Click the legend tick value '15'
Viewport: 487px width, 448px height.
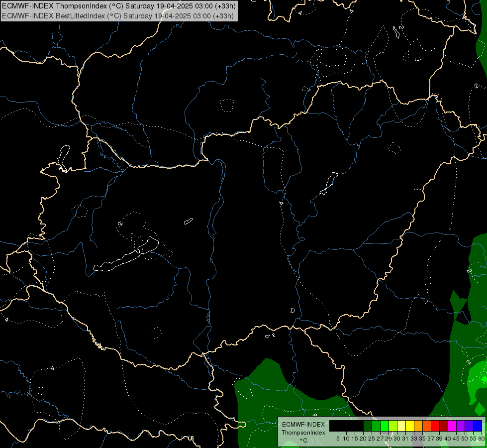pos(355,439)
